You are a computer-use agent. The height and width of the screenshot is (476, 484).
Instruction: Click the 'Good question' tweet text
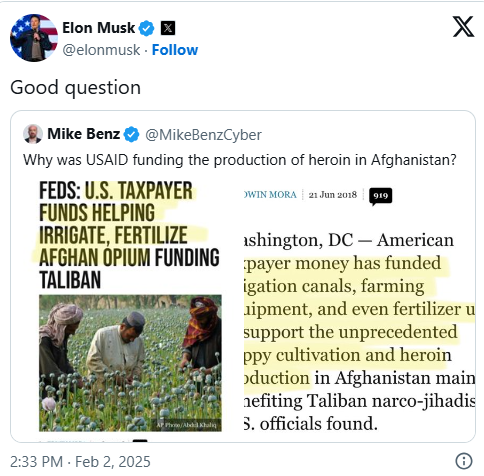[76, 87]
